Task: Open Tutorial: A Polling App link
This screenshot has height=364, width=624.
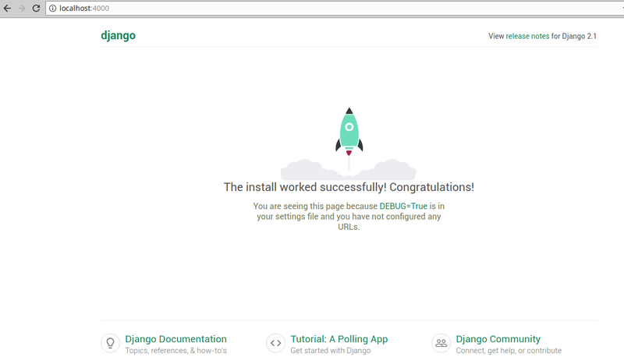Action: click(x=339, y=339)
